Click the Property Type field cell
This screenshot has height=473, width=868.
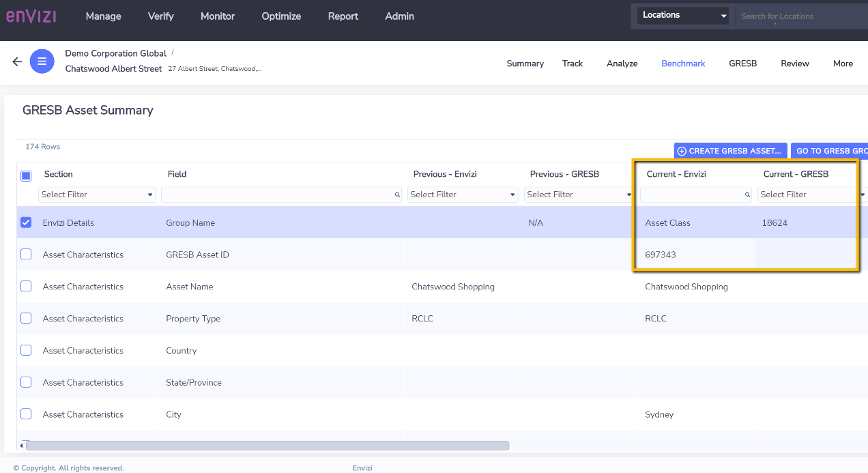[x=193, y=319]
